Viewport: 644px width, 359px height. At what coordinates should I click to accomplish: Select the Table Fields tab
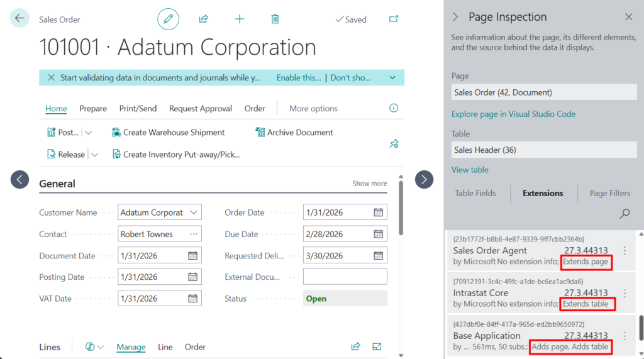(475, 193)
